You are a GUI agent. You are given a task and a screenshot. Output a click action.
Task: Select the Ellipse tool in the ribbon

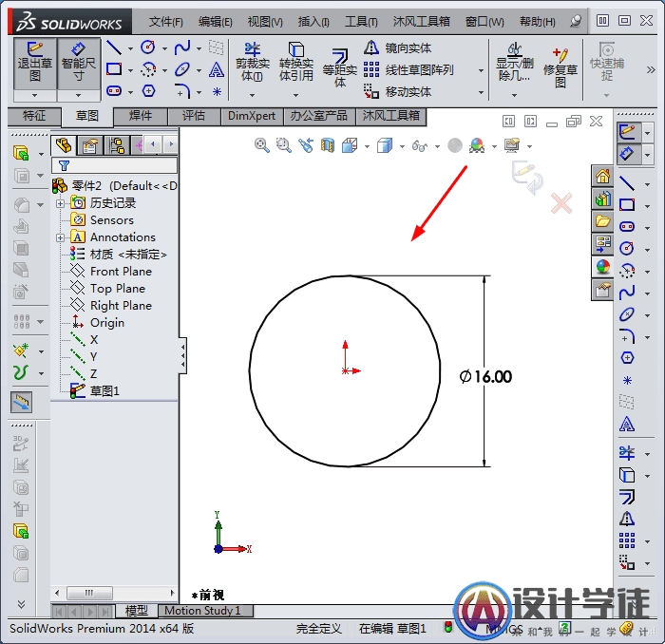click(182, 69)
